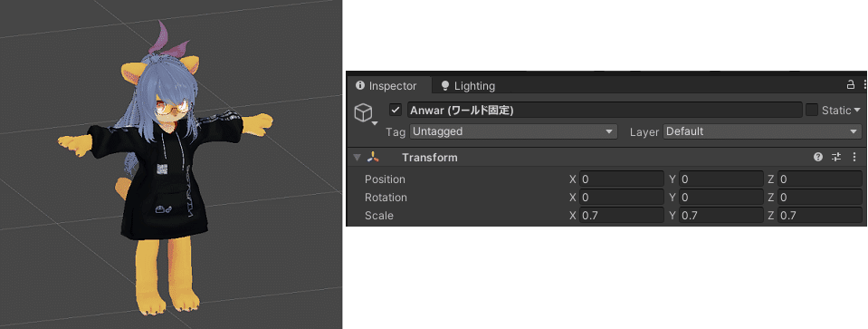Open the Layer dropdown showing Default
Image resolution: width=868 pixels, height=329 pixels.
pyautogui.click(x=762, y=131)
